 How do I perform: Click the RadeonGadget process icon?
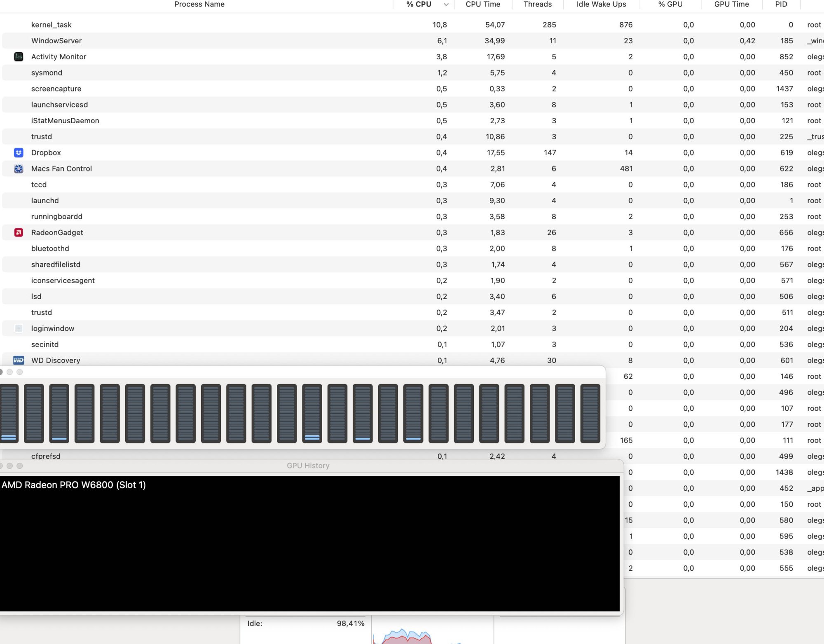point(19,233)
